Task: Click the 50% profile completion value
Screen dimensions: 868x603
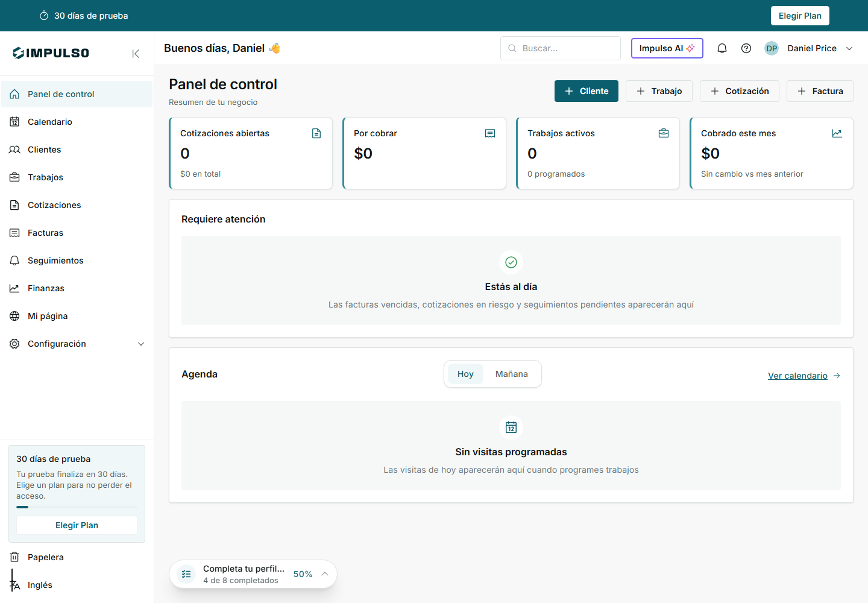Action: point(303,574)
